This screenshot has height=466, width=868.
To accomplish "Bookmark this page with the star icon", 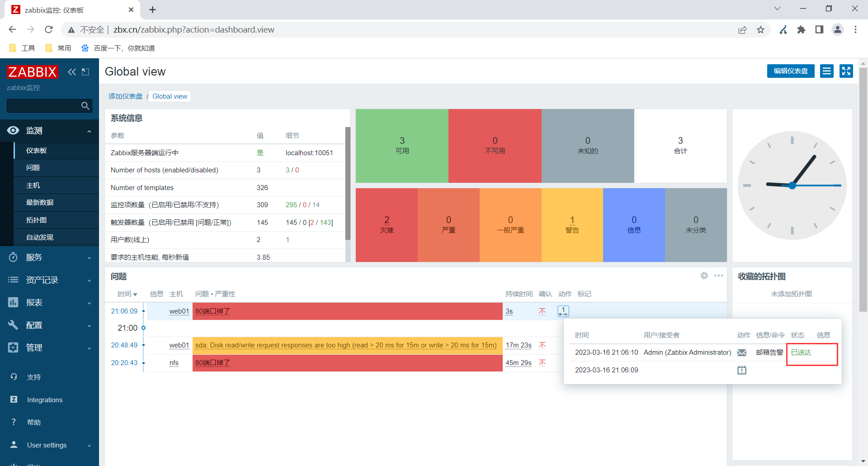I will tap(761, 30).
